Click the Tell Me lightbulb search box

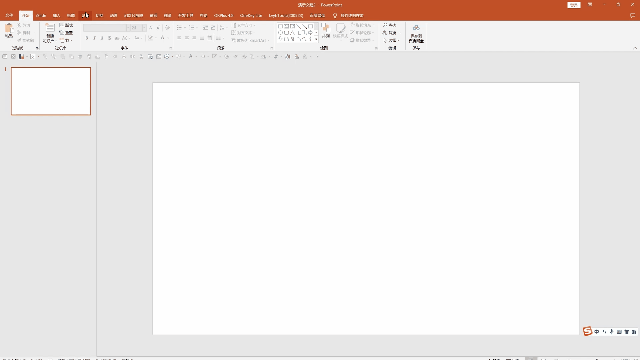tap(348, 16)
